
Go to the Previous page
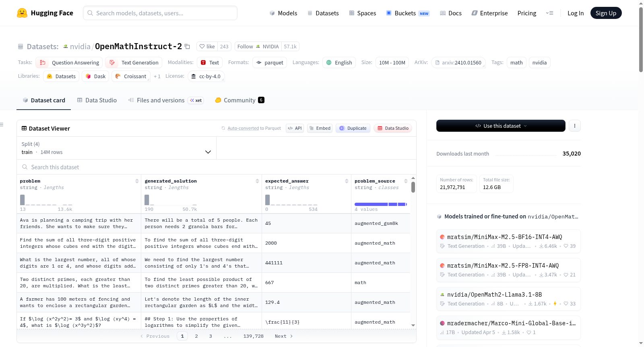pos(155,336)
